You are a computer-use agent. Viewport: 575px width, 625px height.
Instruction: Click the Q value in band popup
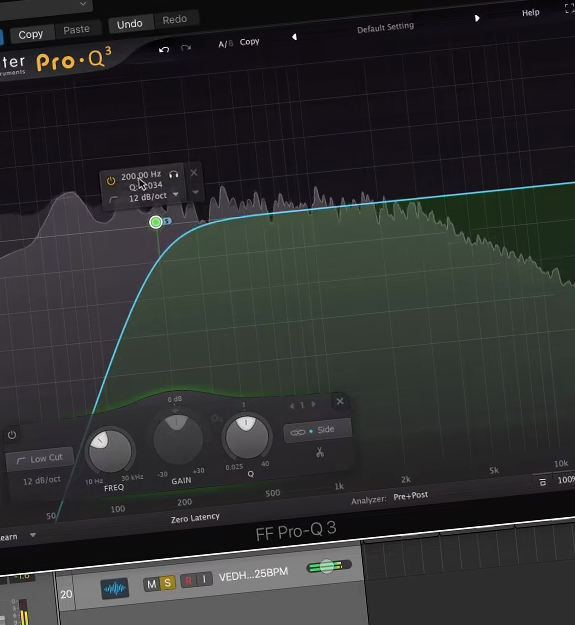coord(145,185)
